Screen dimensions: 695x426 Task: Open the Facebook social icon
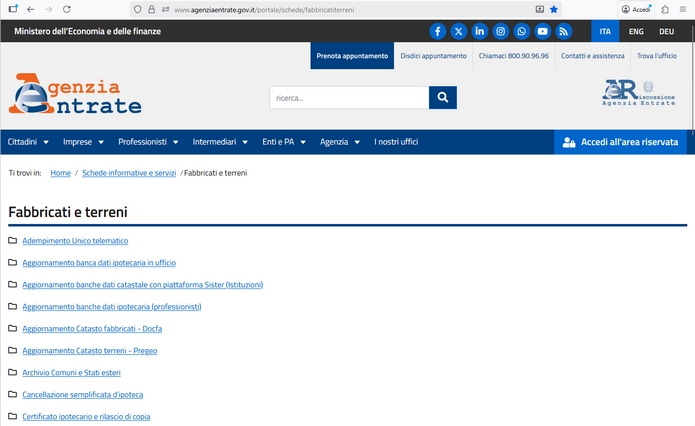pyautogui.click(x=437, y=31)
